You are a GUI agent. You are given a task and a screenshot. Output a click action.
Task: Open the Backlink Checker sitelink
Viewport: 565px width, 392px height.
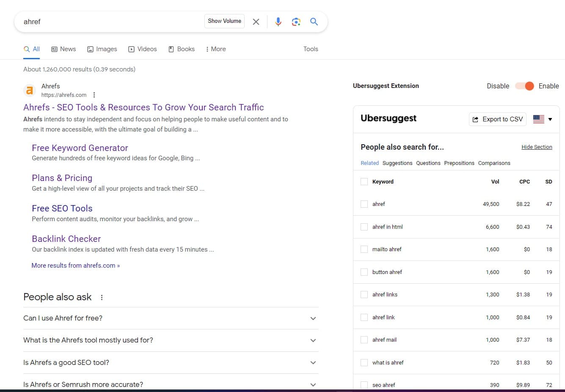pyautogui.click(x=66, y=239)
